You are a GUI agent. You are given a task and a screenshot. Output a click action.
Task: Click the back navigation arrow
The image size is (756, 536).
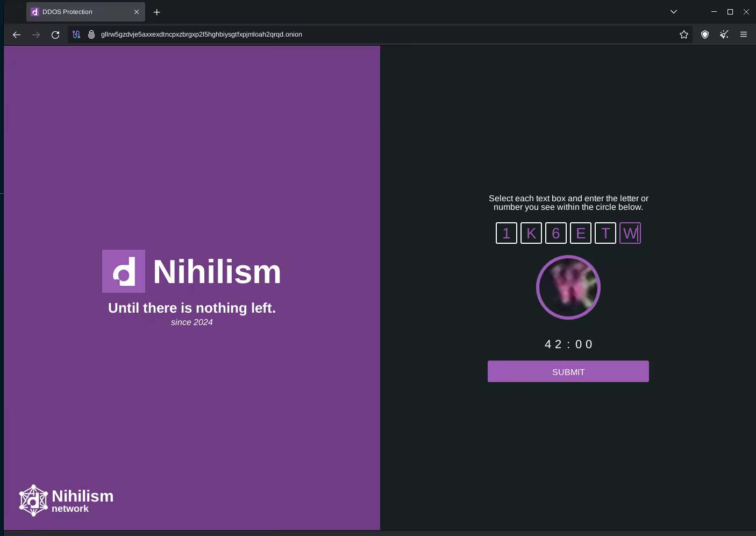pos(17,34)
